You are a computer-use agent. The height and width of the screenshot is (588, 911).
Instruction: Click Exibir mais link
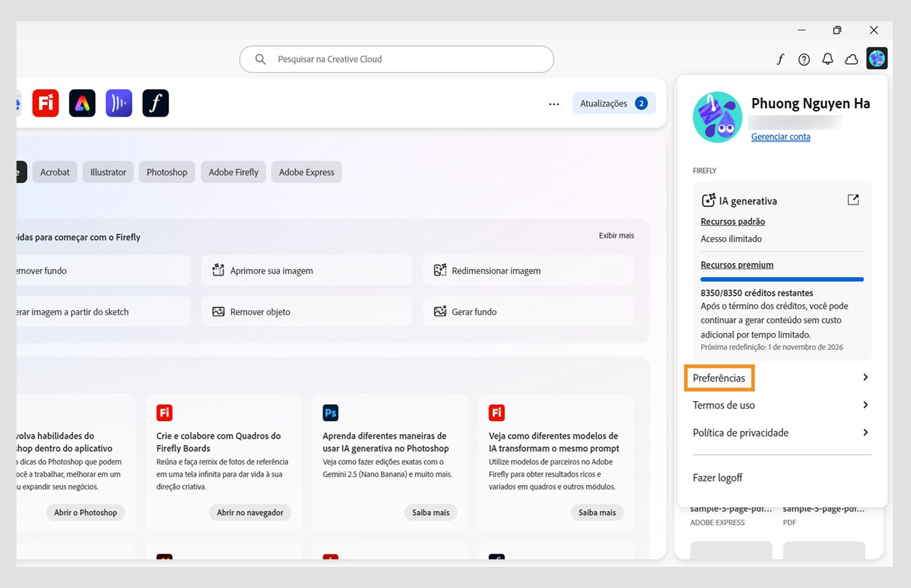point(616,236)
